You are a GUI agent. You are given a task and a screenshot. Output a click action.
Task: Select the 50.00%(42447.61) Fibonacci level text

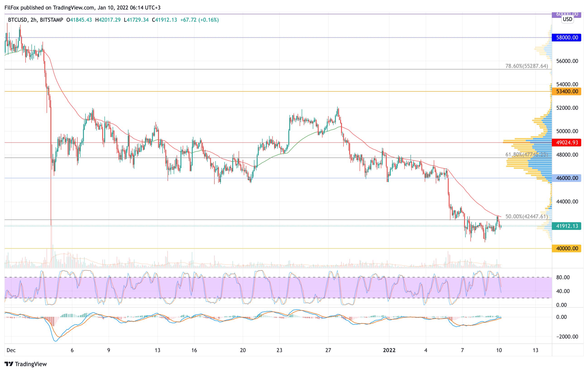(x=526, y=216)
